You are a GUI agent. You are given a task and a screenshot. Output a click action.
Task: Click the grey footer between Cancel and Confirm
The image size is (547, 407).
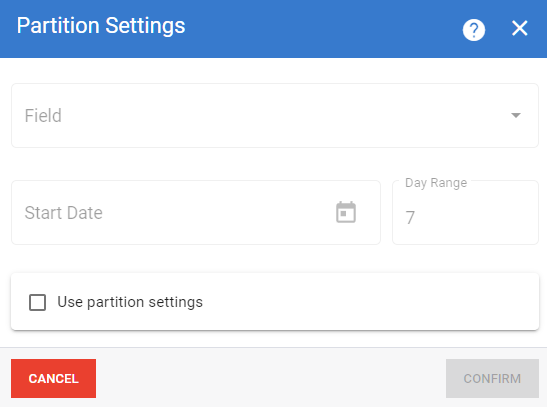[x=271, y=378]
